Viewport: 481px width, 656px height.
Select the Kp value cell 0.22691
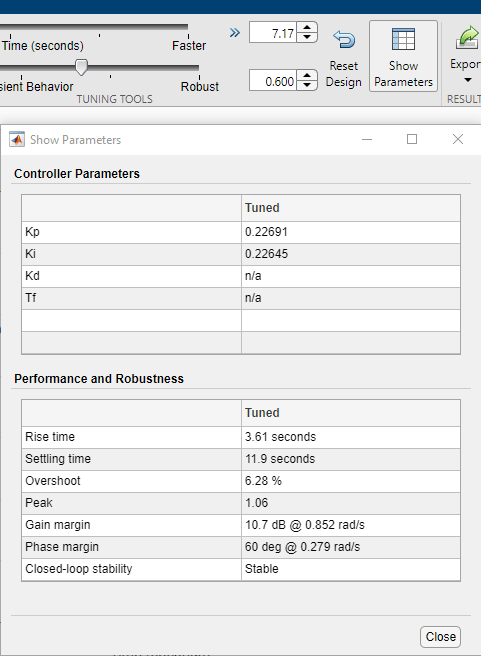351,232
